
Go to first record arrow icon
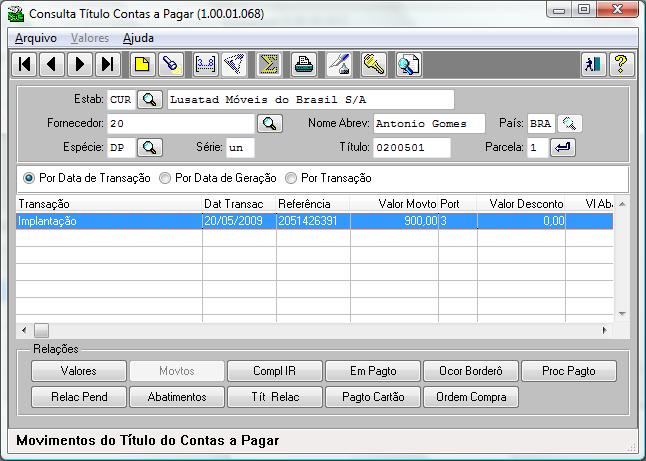click(x=25, y=64)
